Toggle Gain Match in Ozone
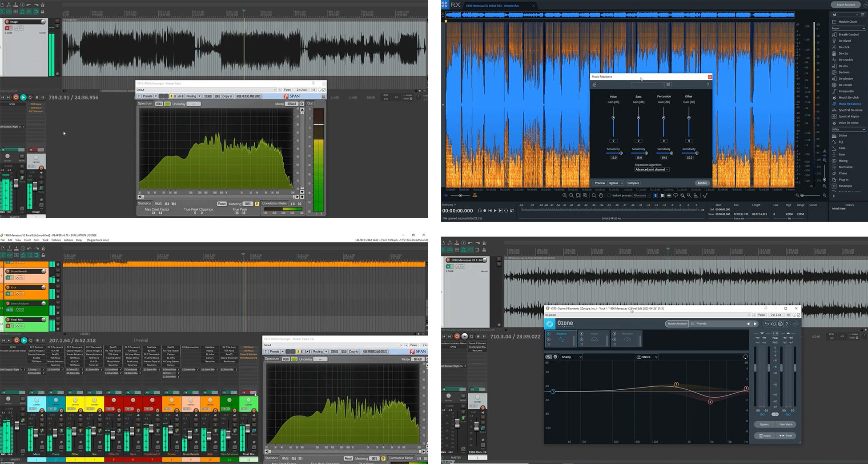 tap(786, 424)
